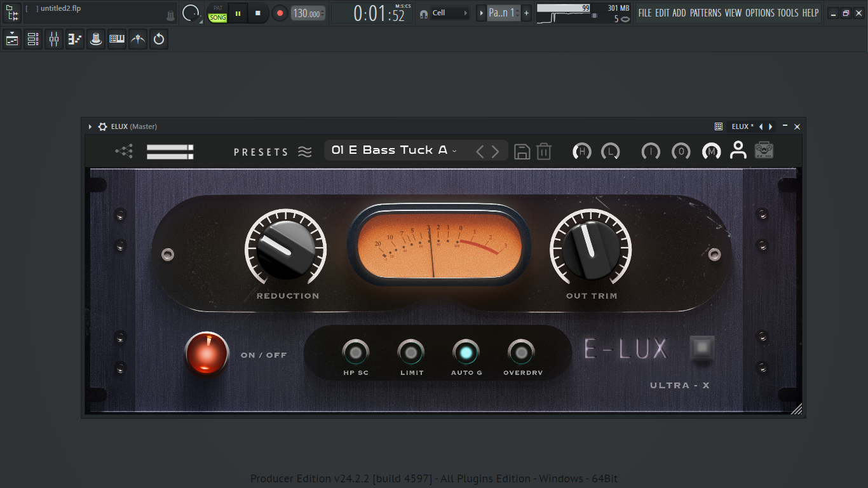Enable the LIMIT button
Image resolution: width=868 pixels, height=488 pixels.
click(x=411, y=352)
